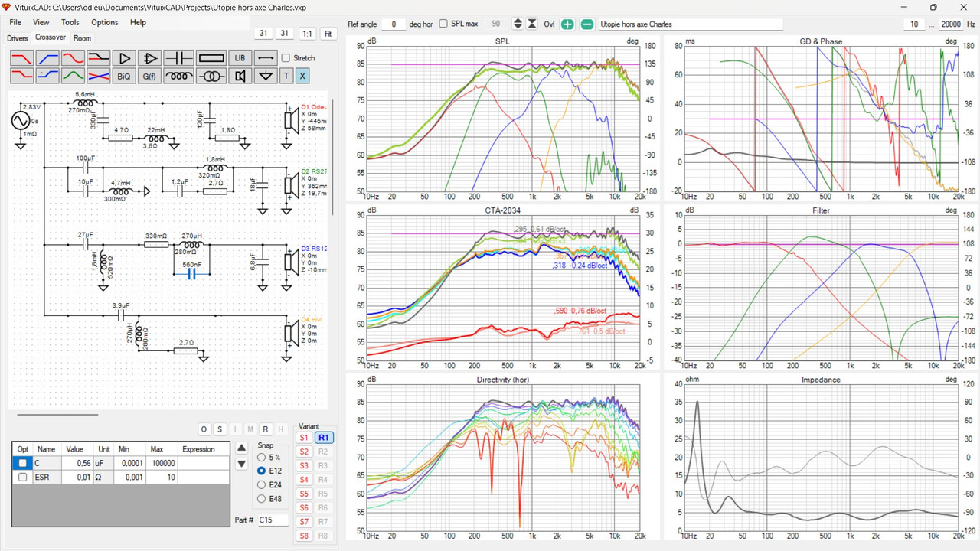Viewport: 980px width, 551px height.
Task: Add a ground symbol
Action: [266, 76]
